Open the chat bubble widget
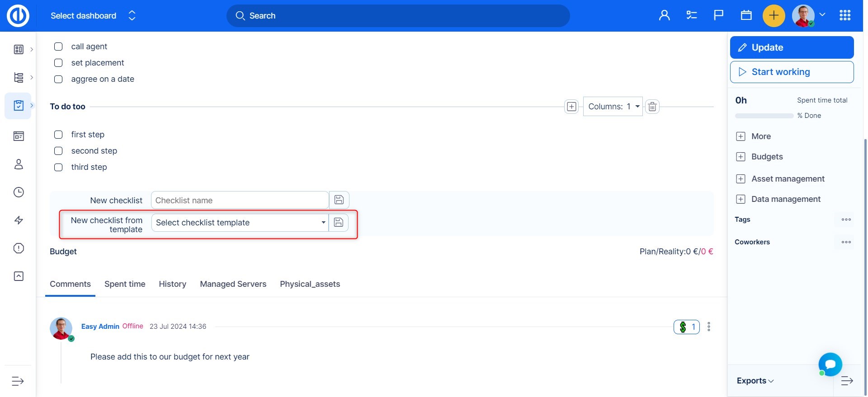 pyautogui.click(x=830, y=364)
